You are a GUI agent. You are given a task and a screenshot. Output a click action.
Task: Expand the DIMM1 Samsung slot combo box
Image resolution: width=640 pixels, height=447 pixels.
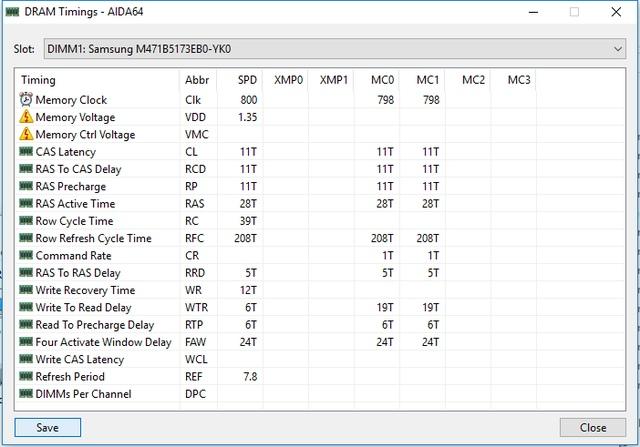(x=335, y=49)
